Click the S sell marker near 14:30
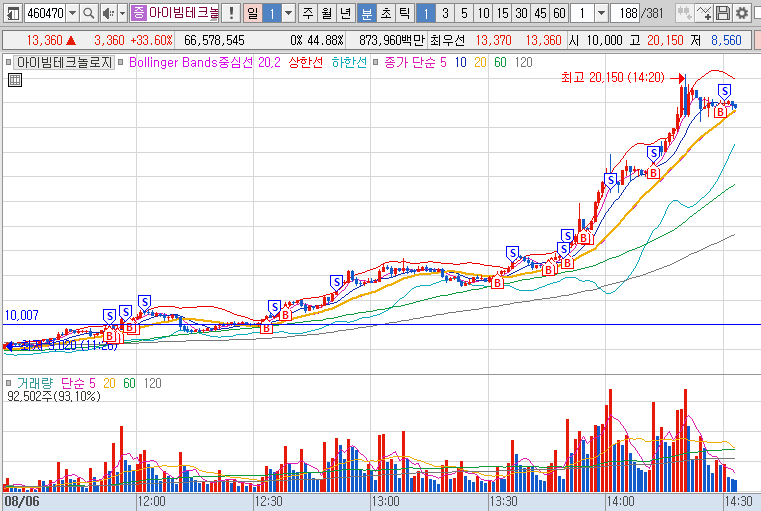The width and height of the screenshot is (761, 511). coord(725,91)
